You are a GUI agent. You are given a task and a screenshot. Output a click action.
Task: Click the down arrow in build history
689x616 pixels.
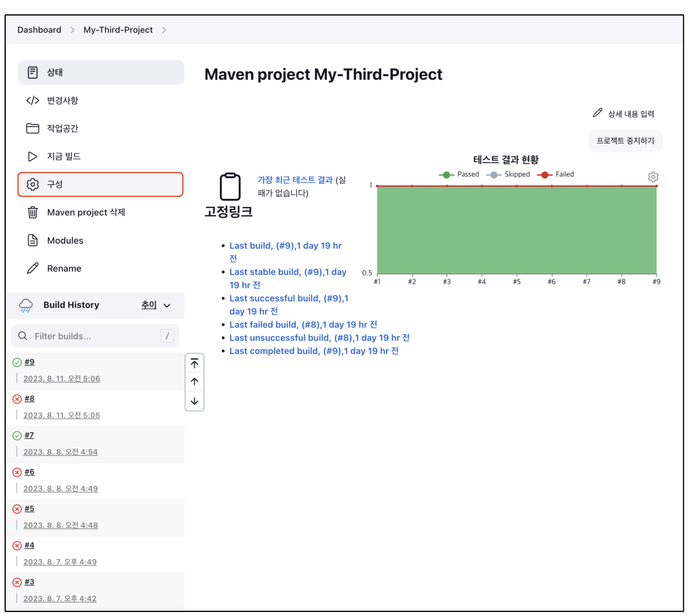[x=194, y=401]
